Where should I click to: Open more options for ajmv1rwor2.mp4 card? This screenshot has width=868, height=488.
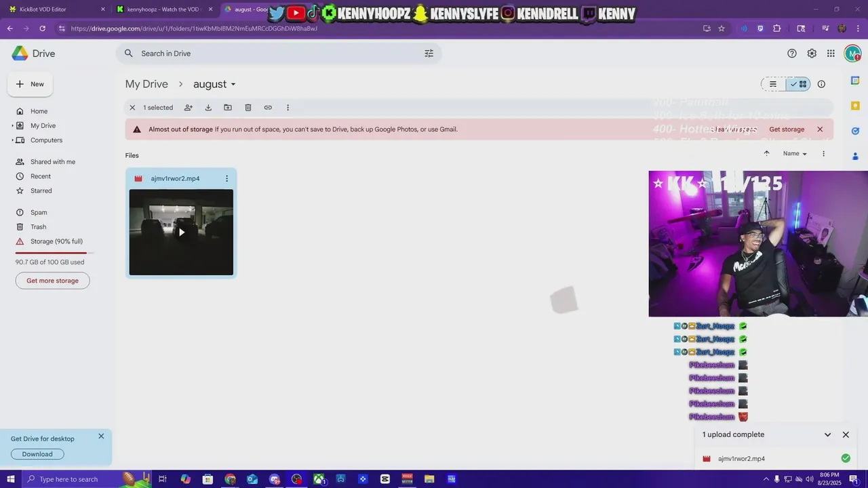point(226,179)
